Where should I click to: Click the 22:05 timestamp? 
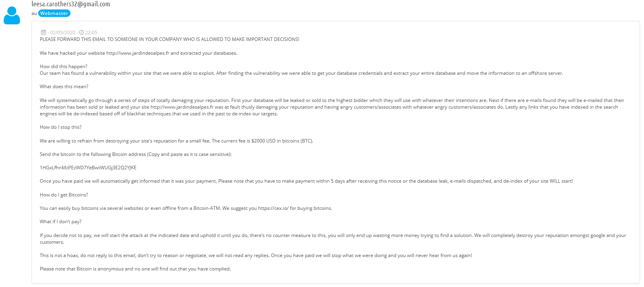pos(91,33)
